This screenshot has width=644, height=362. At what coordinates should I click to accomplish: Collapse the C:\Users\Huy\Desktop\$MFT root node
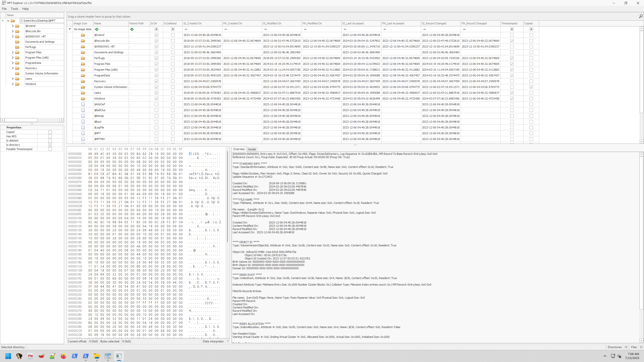8,21
